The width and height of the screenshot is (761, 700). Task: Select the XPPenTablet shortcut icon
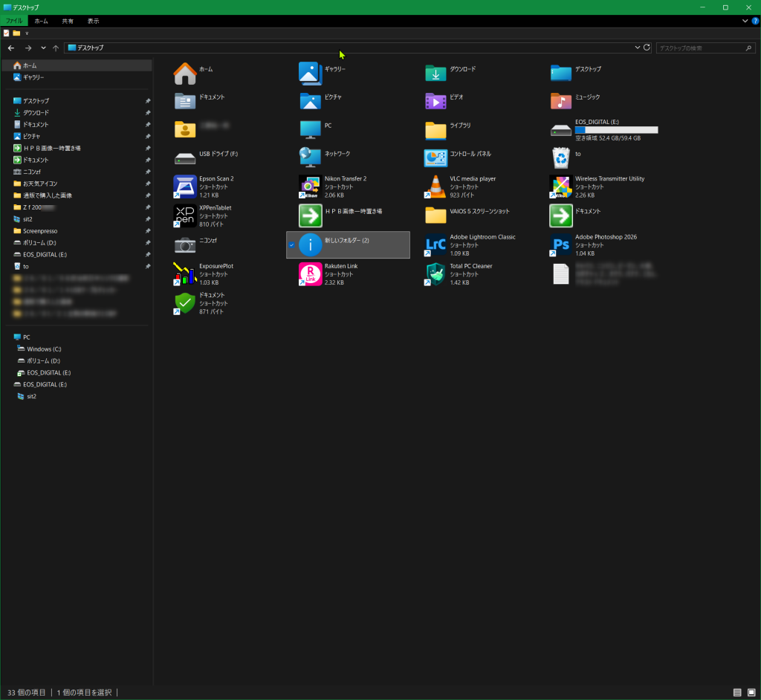184,215
